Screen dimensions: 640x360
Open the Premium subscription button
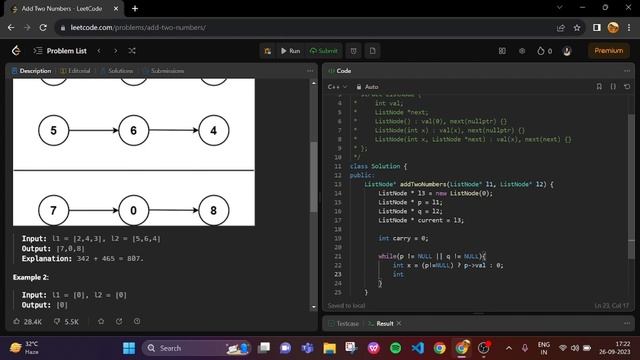pos(609,51)
